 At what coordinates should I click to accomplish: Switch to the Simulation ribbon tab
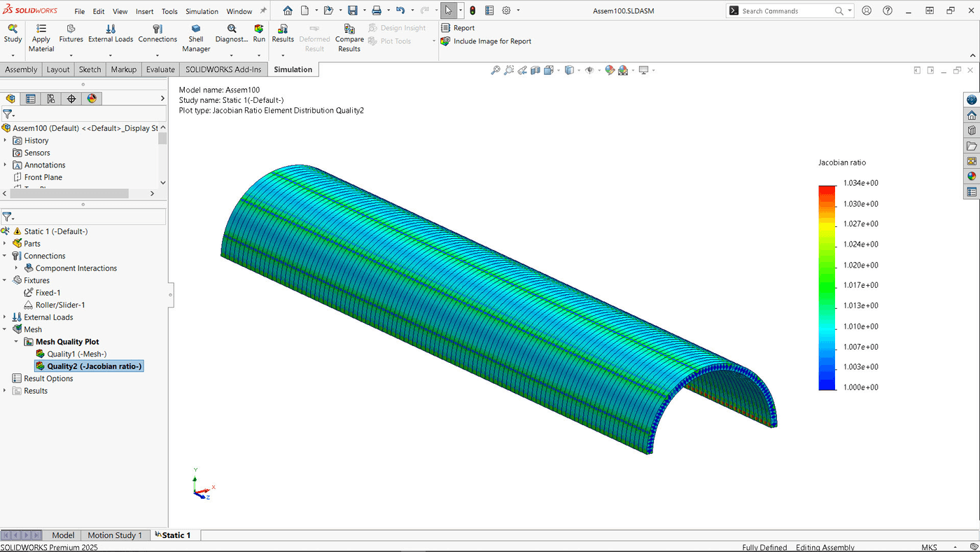[293, 69]
